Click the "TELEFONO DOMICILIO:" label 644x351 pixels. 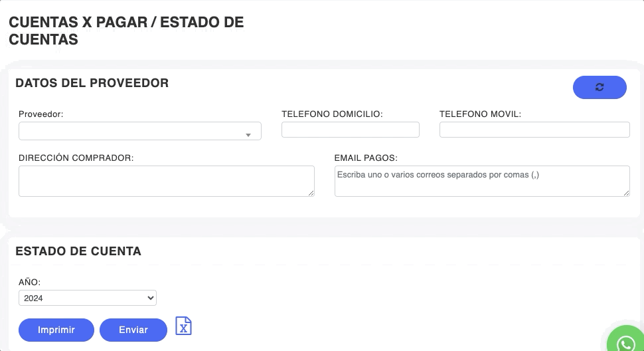pos(333,114)
